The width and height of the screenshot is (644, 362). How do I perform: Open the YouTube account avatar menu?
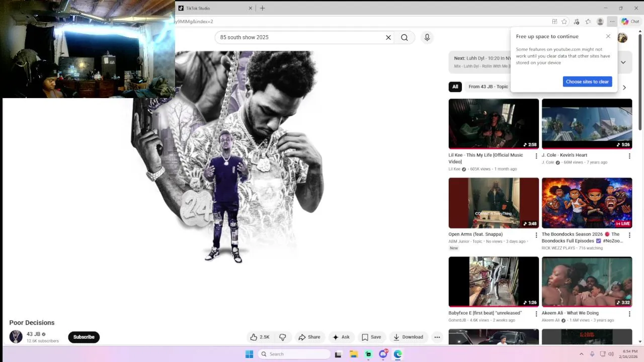click(x=623, y=38)
